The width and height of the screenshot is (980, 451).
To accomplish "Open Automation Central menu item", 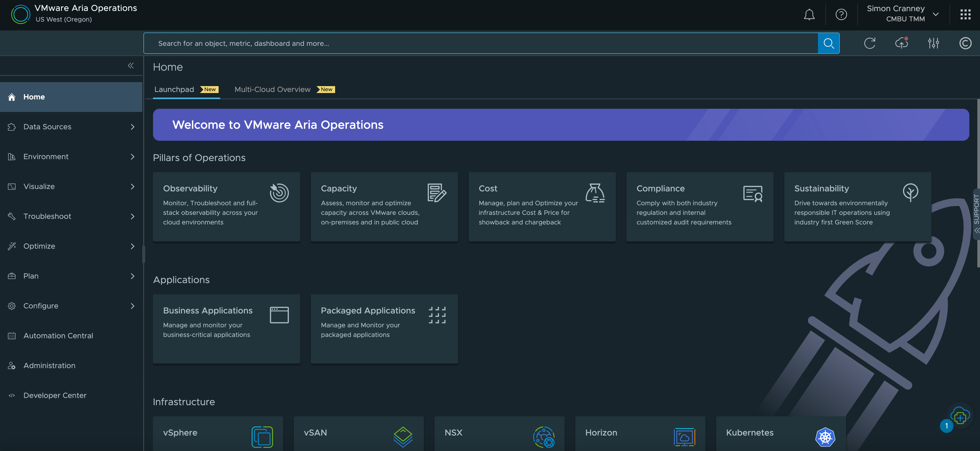I will [71, 336].
